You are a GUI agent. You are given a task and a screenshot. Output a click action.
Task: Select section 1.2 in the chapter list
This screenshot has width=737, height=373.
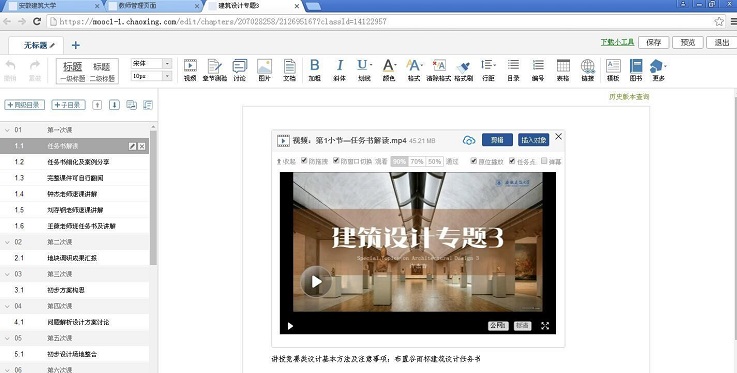(x=74, y=162)
